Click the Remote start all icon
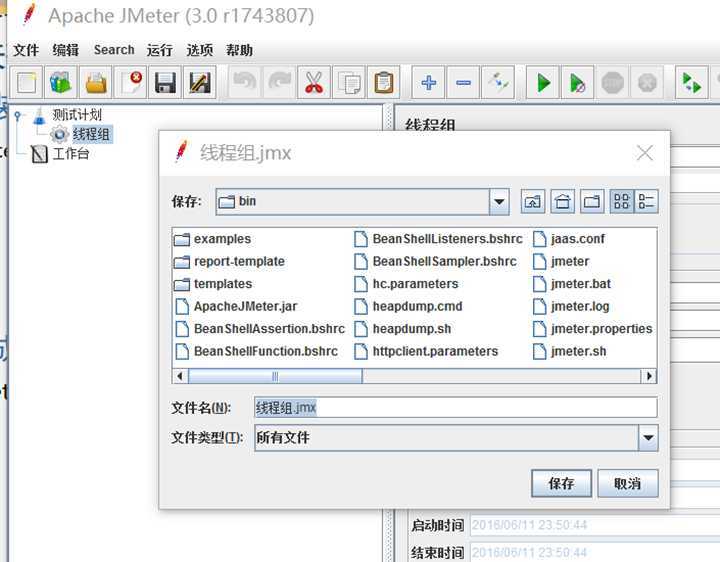The width and height of the screenshot is (720, 562). click(692, 83)
